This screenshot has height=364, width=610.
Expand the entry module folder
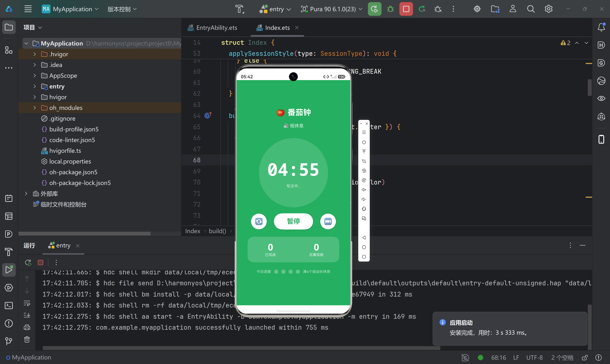[35, 86]
